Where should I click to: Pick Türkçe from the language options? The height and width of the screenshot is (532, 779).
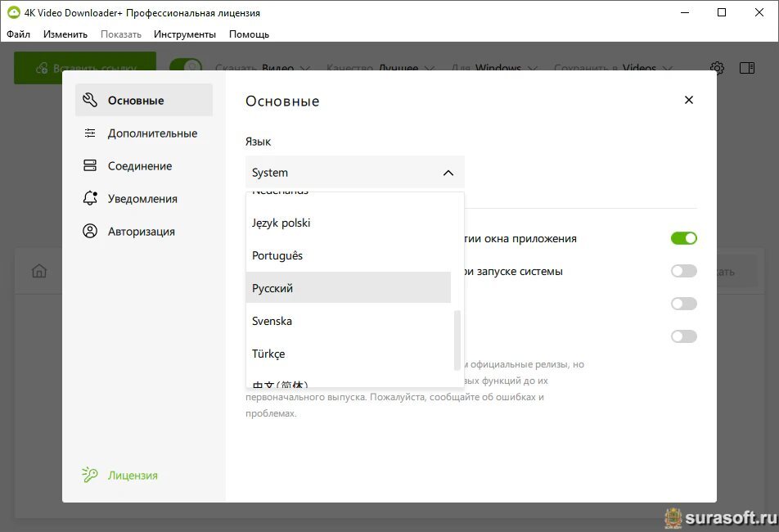[x=348, y=354]
